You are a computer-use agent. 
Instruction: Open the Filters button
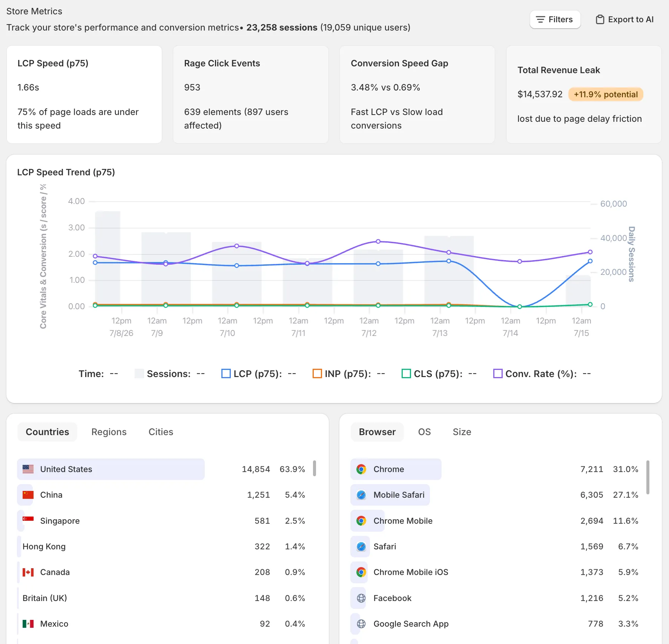tap(555, 20)
